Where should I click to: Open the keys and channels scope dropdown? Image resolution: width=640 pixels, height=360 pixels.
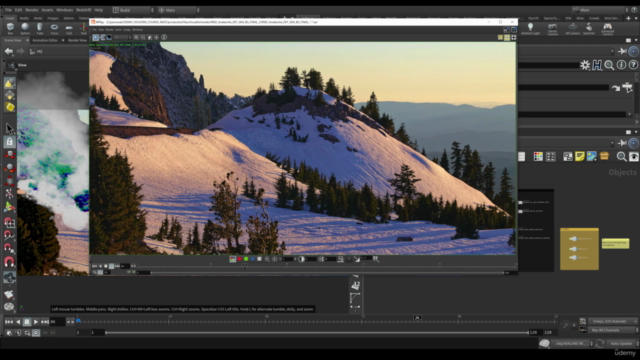pyautogui.click(x=613, y=322)
